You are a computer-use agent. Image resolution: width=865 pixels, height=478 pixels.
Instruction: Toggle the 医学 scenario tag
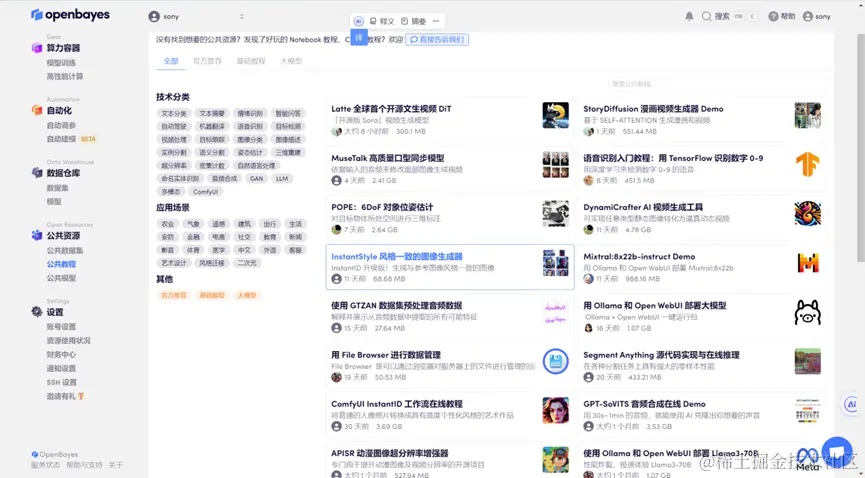coord(218,250)
